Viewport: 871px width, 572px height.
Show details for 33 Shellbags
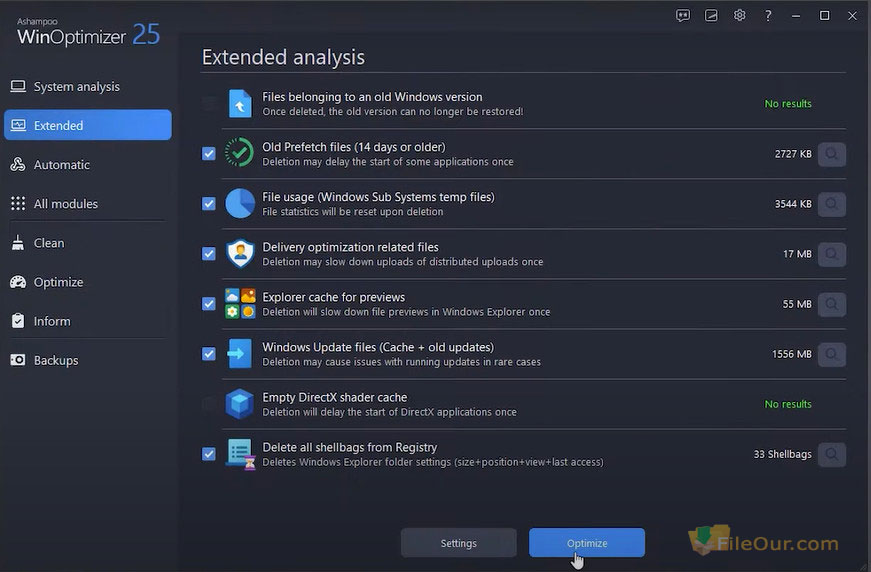tap(832, 454)
